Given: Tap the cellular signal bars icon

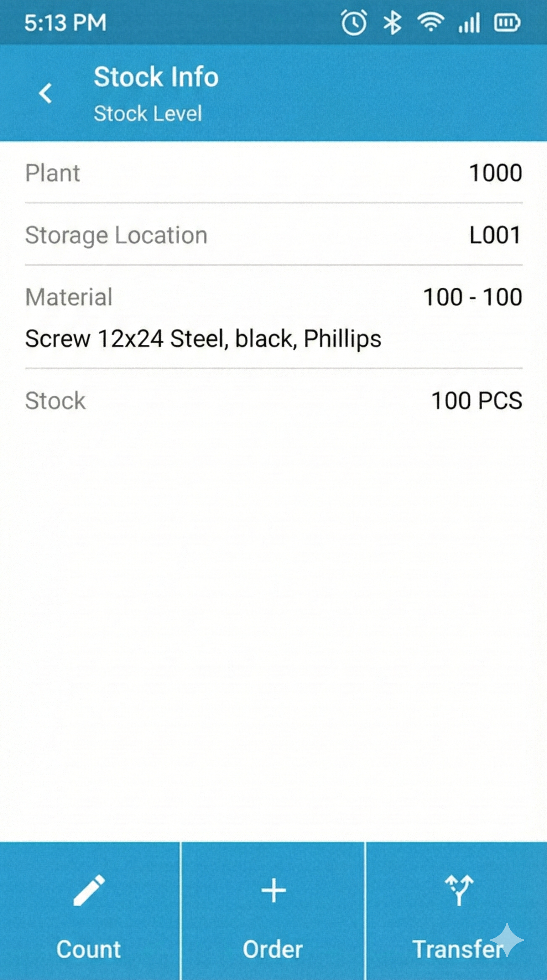Looking at the screenshot, I should coord(469,23).
